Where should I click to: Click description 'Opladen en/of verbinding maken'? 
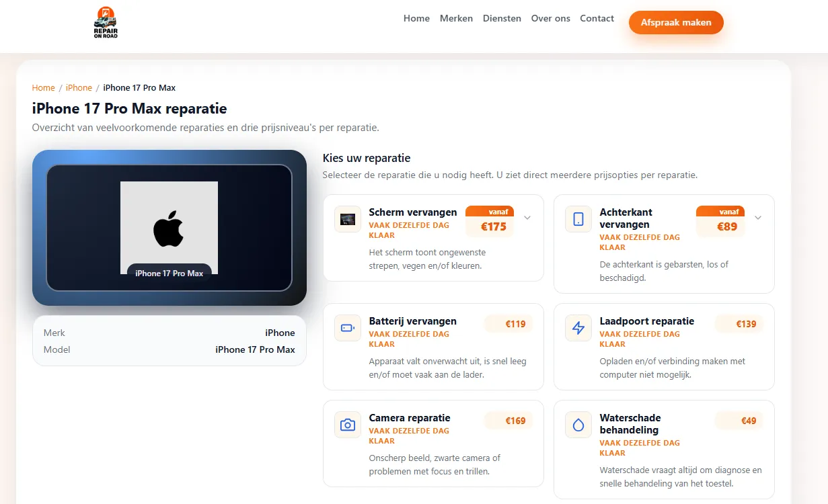pyautogui.click(x=673, y=368)
